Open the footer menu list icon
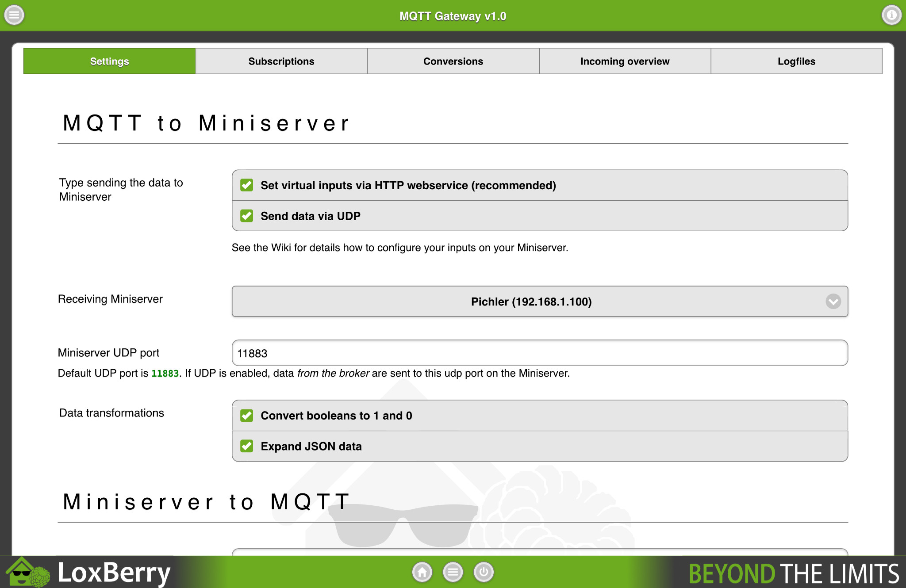This screenshot has width=906, height=588. click(x=453, y=572)
